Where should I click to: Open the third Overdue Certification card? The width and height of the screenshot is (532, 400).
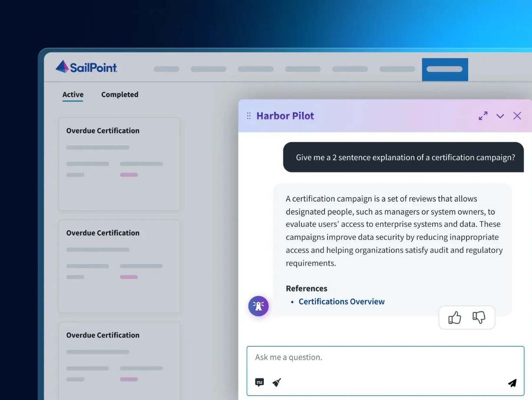pyautogui.click(x=119, y=361)
